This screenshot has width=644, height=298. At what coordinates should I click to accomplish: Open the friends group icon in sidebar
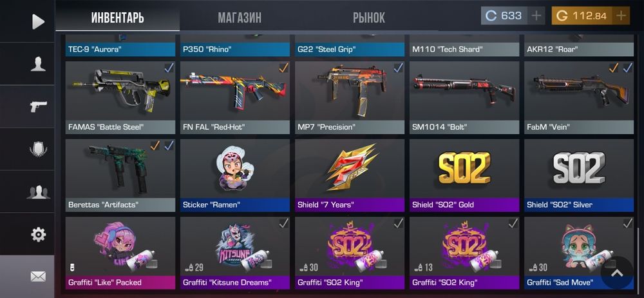click(x=38, y=192)
